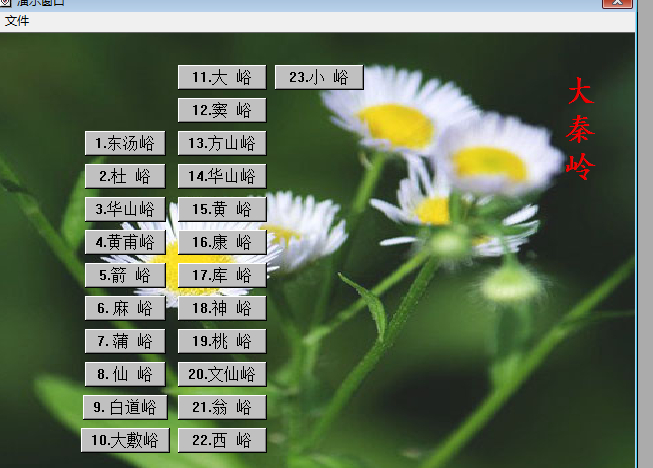Open the 文件 menu

(x=17, y=21)
